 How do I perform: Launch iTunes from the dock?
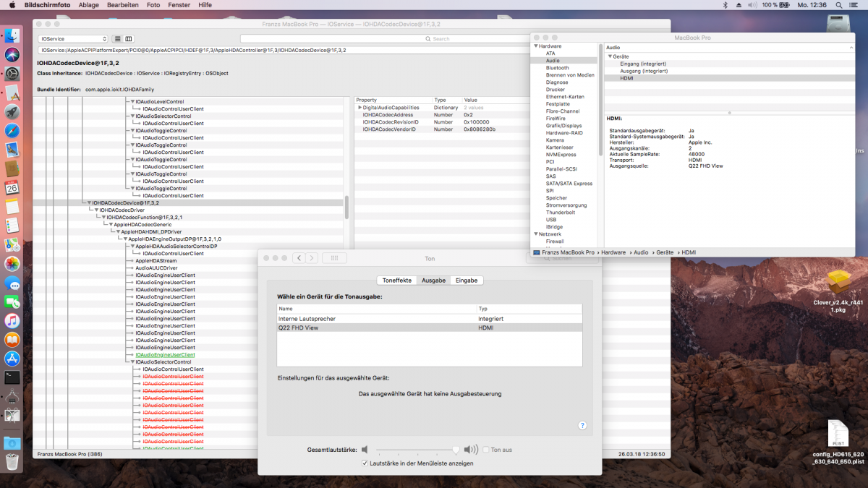[12, 320]
